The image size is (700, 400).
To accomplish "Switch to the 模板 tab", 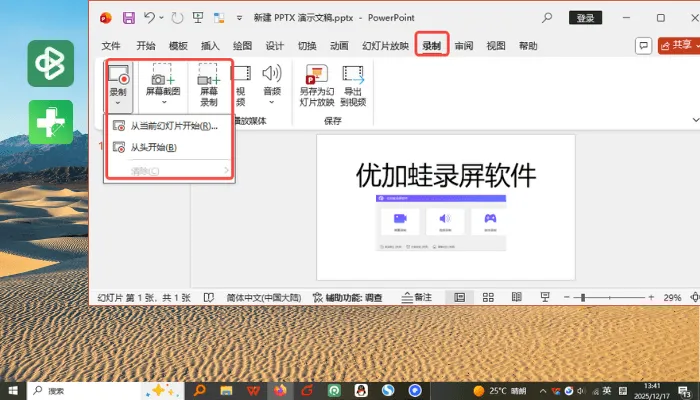I will (x=178, y=46).
